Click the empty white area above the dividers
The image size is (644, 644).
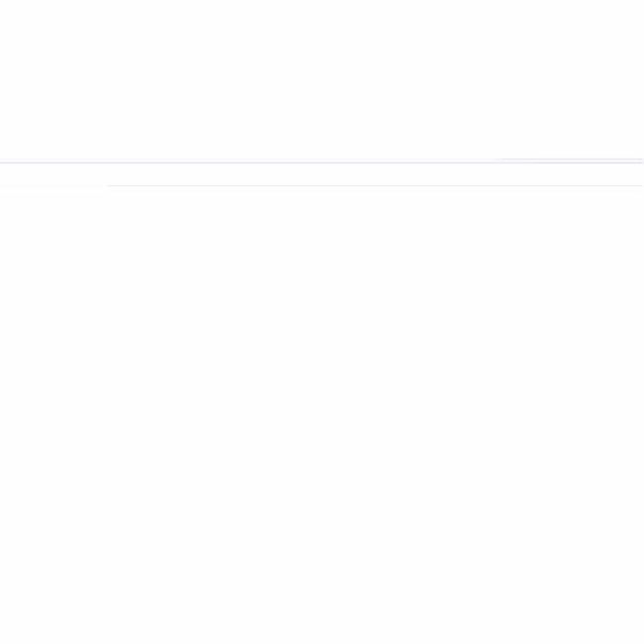tap(322, 78)
